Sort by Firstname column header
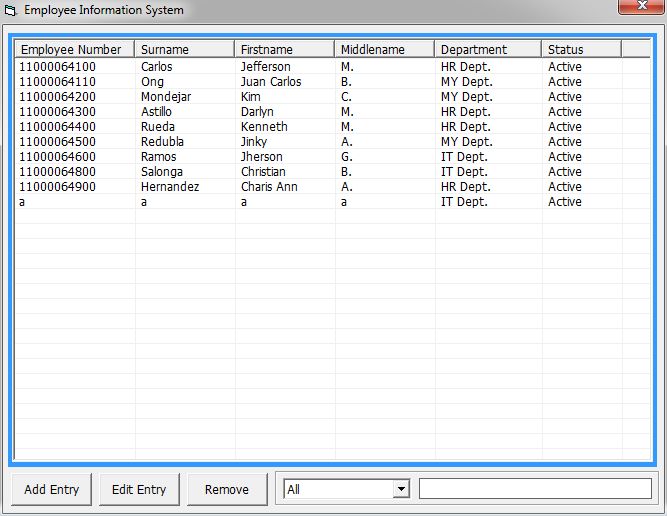The height and width of the screenshot is (516, 667). click(x=285, y=49)
